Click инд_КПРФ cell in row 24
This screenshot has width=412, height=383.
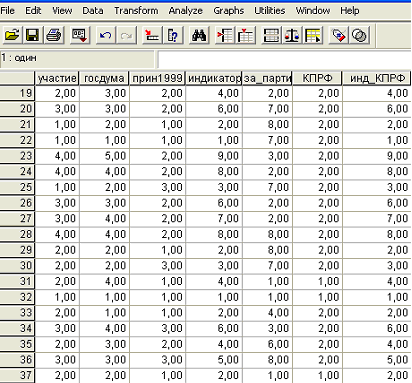pyautogui.click(x=377, y=171)
